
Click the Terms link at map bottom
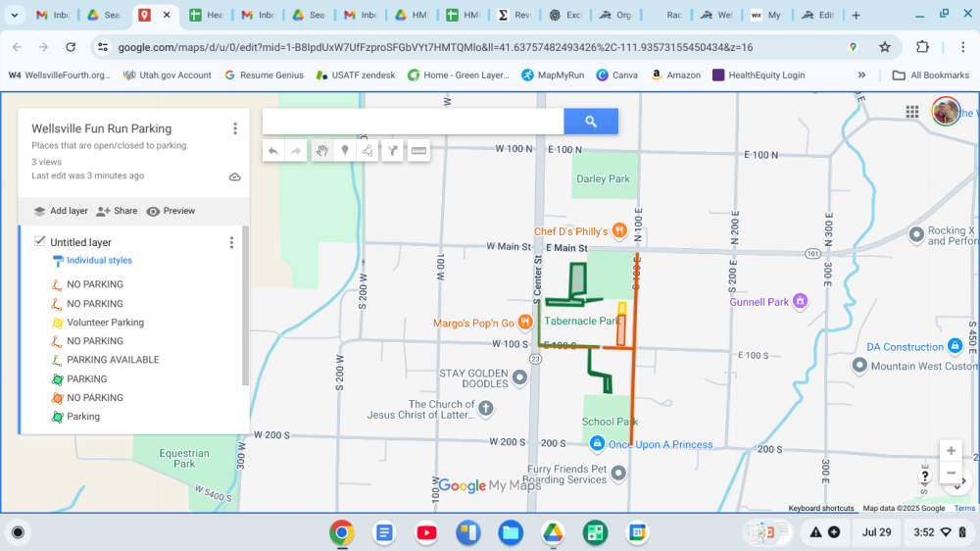point(963,508)
